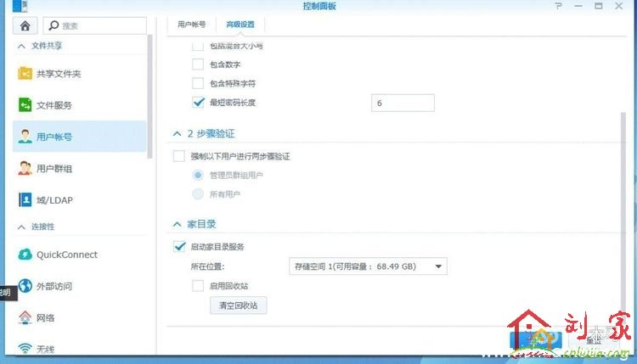637x364 pixels.
Task: Open 文件服务 file services icon
Action: coord(25,105)
